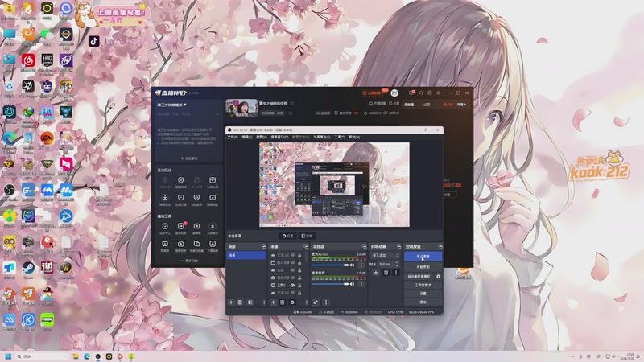644x362 pixels.
Task: Expand the third-party streaming mode dropdown
Action: (x=171, y=105)
